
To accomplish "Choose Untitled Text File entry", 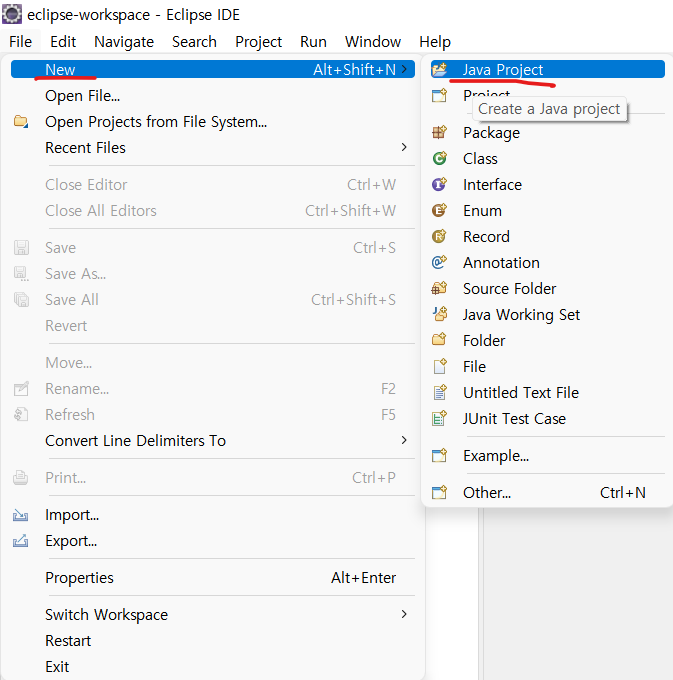I will [x=548, y=392].
